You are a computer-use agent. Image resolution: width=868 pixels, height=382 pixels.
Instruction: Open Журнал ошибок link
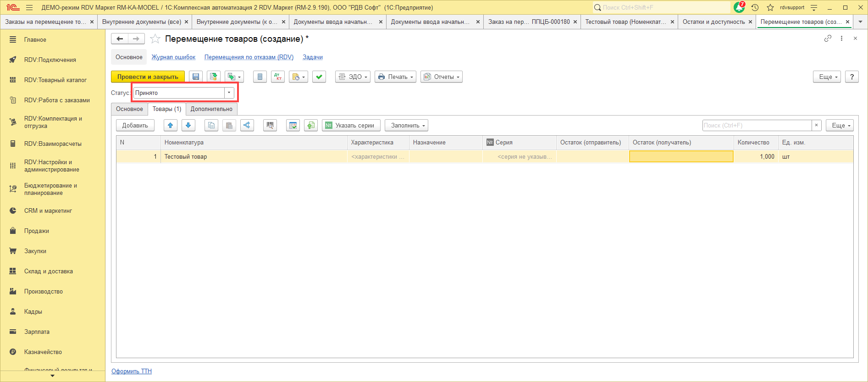tap(173, 57)
